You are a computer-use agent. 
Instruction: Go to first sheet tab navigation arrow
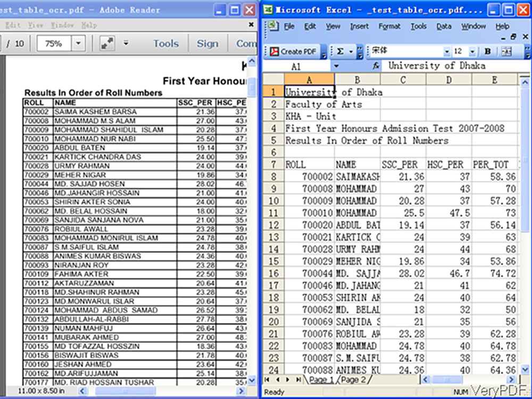(267, 380)
